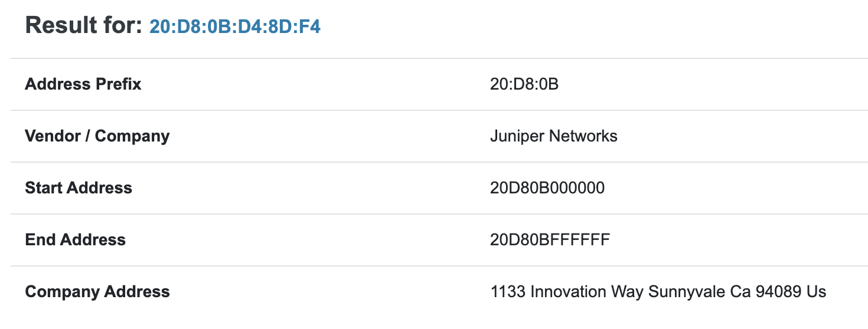Click the MAC address link 20:D8:0B:D4:8D:F4

234,27
